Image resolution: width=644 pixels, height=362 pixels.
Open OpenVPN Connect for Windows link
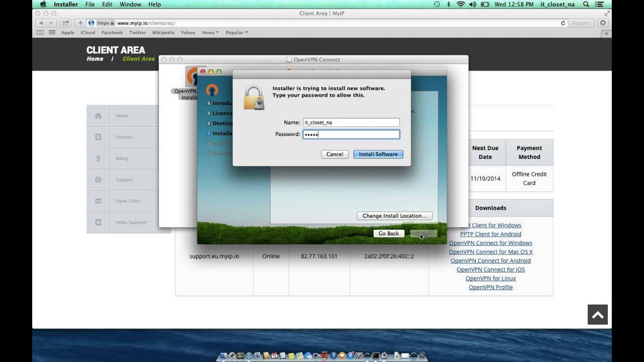point(491,243)
